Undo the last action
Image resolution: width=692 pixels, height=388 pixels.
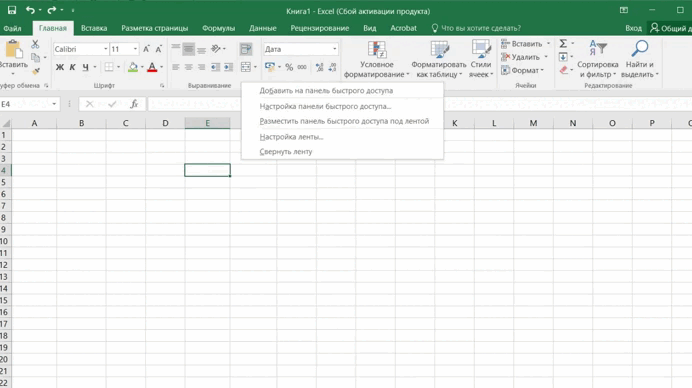point(30,10)
